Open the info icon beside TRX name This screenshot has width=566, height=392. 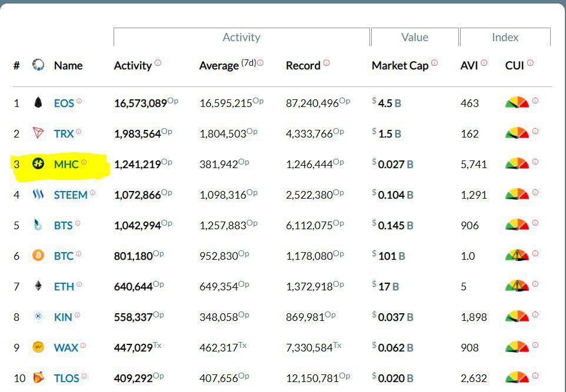click(78, 132)
